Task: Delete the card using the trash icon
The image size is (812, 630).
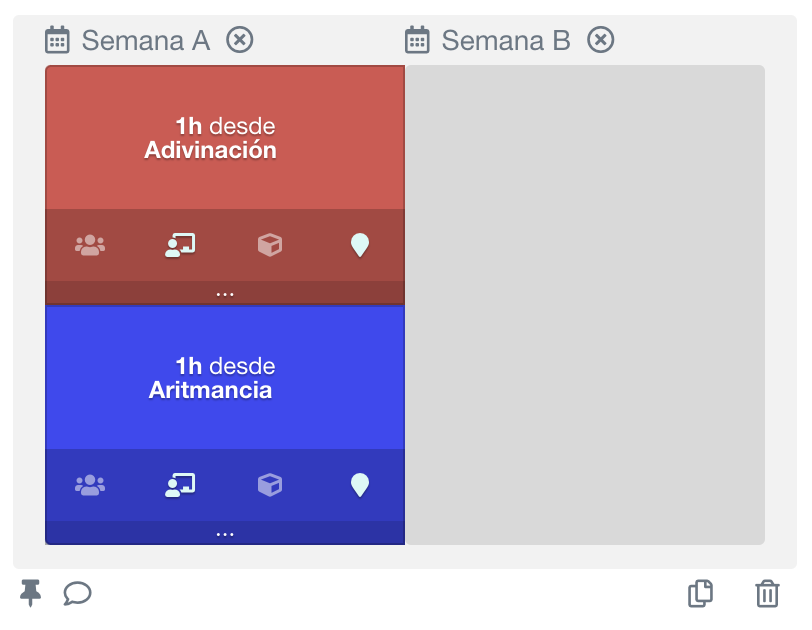Action: 767,594
